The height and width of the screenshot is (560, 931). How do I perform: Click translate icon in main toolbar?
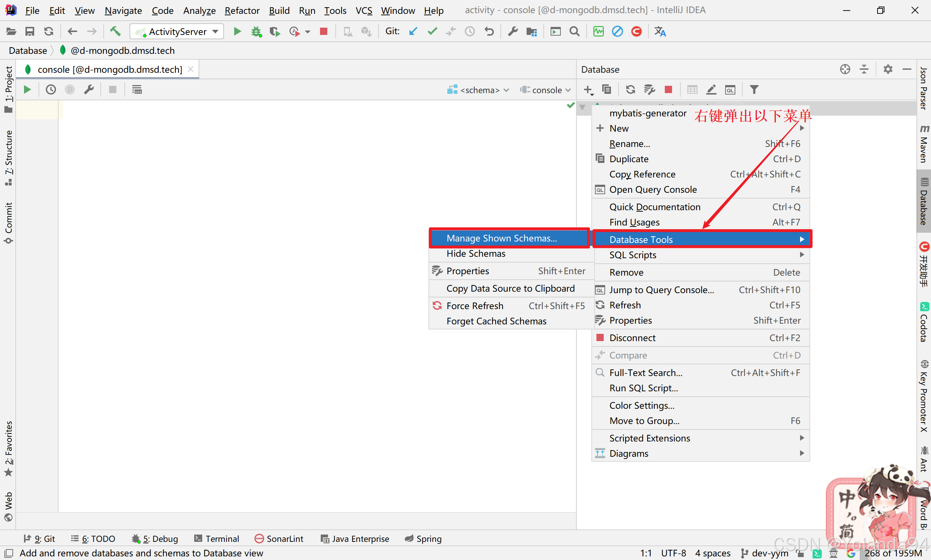pos(660,32)
